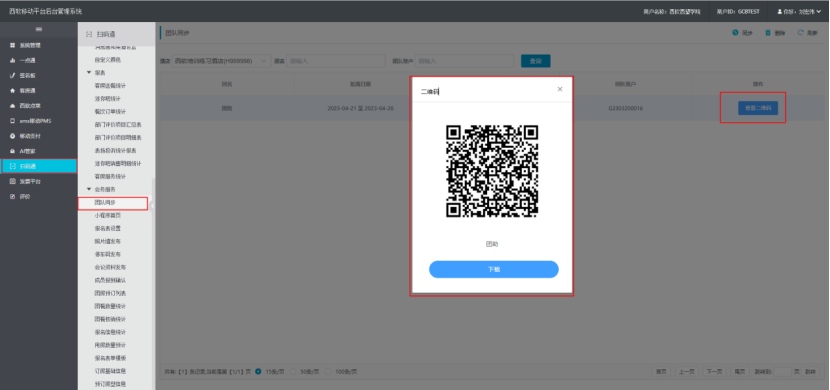This screenshot has height=390, width=830.
Task: Open 迷你吧统计 report
Action: click(x=107, y=99)
